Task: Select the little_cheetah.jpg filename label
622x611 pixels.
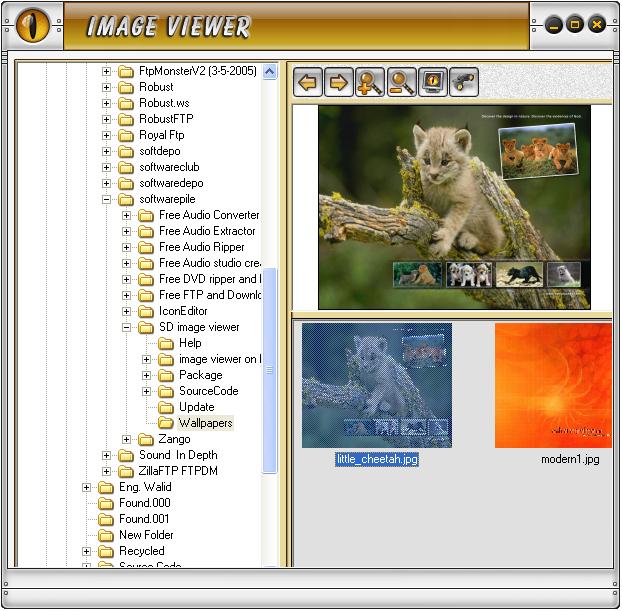Action: pos(377,459)
